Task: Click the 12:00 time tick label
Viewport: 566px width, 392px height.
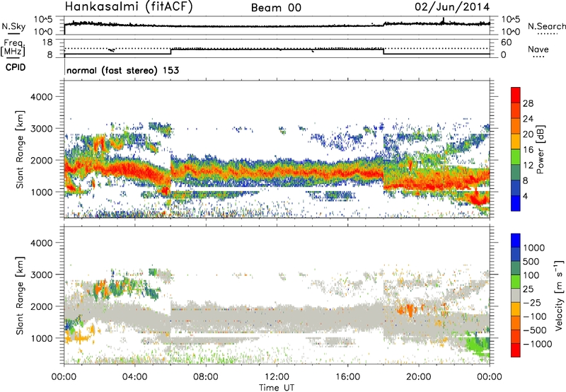Action: [277, 377]
